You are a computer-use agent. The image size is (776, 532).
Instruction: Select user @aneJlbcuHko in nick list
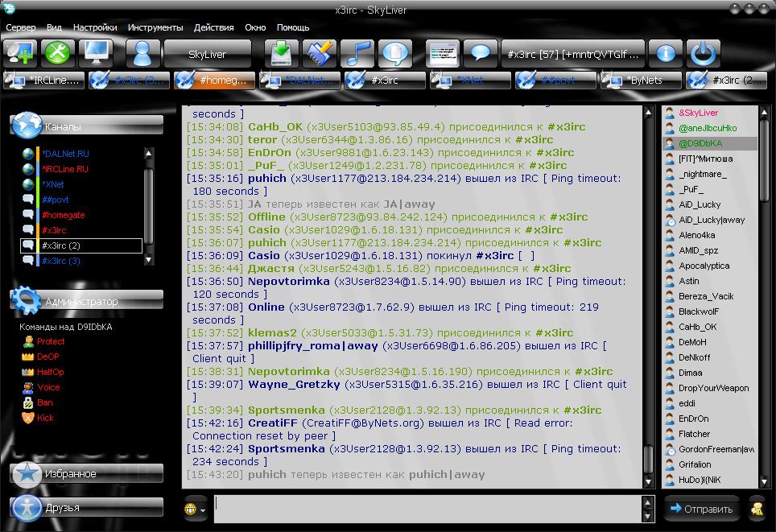709,128
